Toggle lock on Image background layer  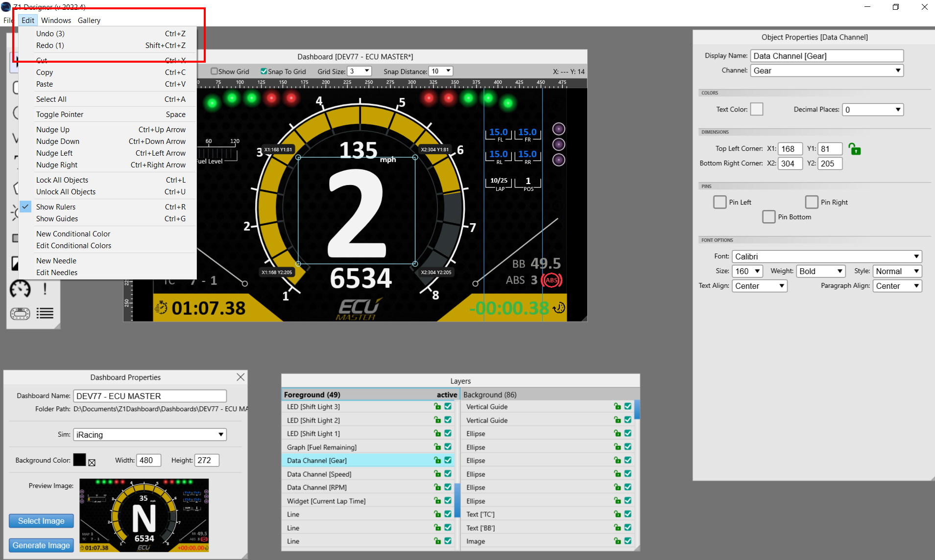[618, 541]
